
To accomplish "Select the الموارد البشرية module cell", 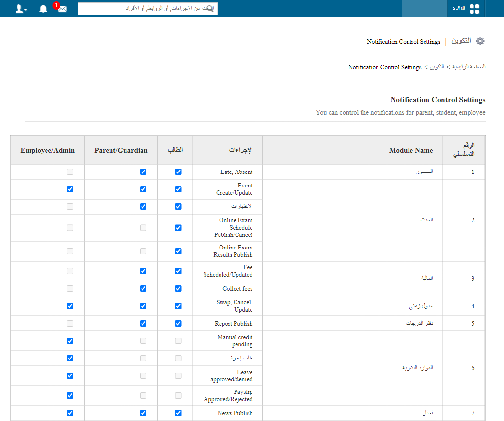I will click(x=353, y=368).
